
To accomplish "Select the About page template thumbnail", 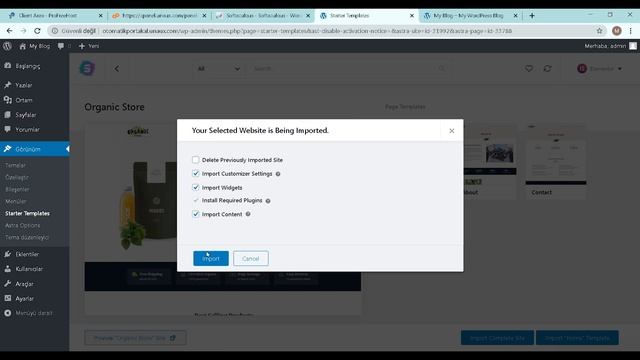I will click(x=490, y=161).
